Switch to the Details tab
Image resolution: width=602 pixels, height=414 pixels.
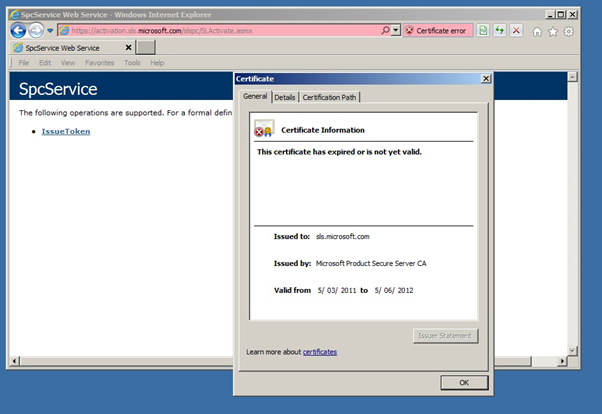tap(285, 97)
